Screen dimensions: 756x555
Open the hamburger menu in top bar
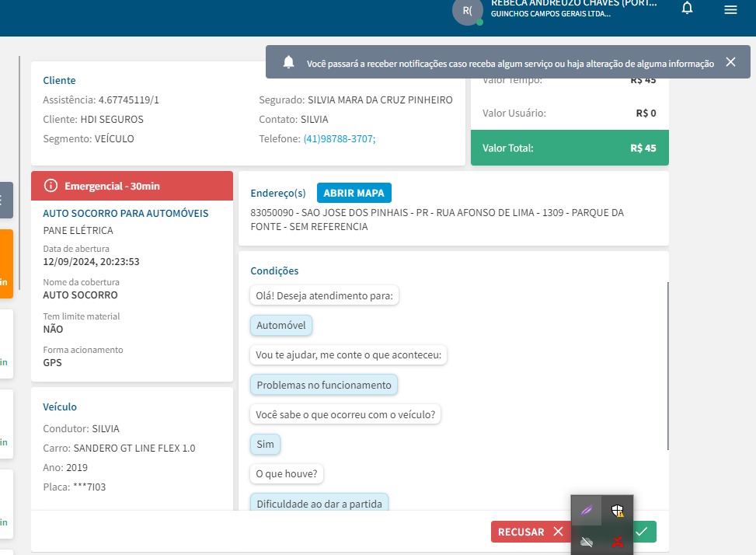tap(730, 9)
